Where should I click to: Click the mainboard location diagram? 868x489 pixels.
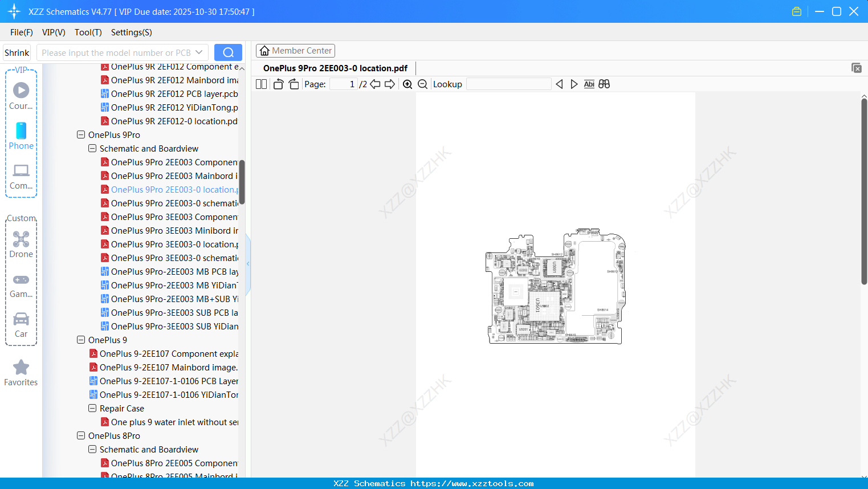coord(556,286)
